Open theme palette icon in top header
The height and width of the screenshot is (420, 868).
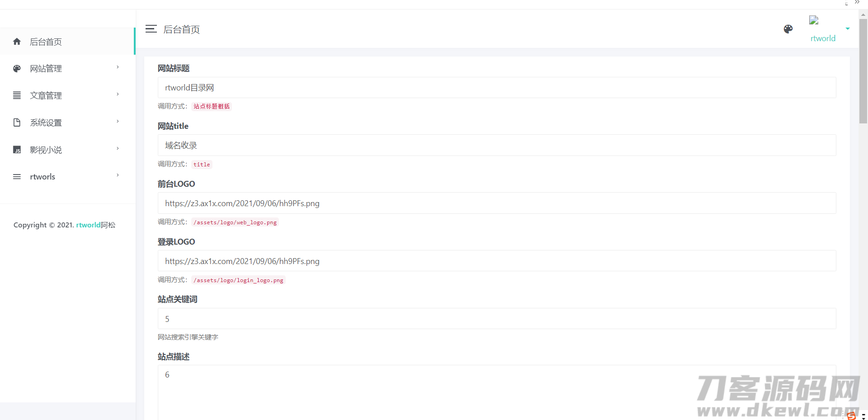[x=788, y=29]
